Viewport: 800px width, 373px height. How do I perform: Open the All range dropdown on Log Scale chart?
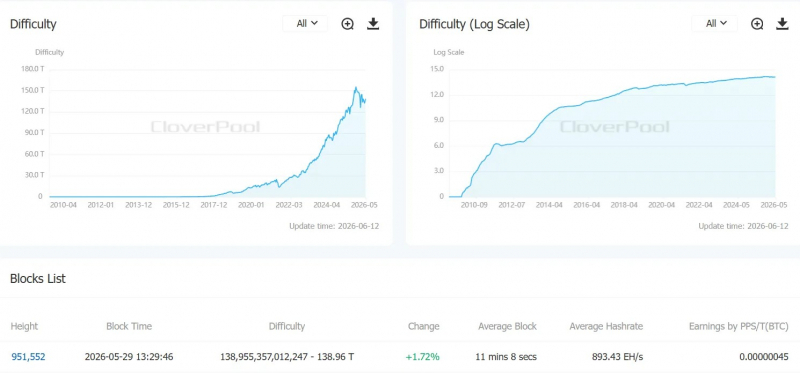714,23
